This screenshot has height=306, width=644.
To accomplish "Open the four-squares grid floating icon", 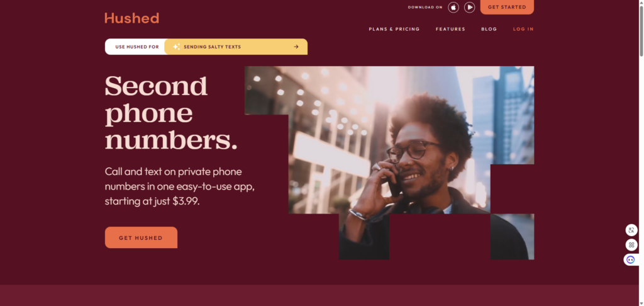I will coord(631,245).
